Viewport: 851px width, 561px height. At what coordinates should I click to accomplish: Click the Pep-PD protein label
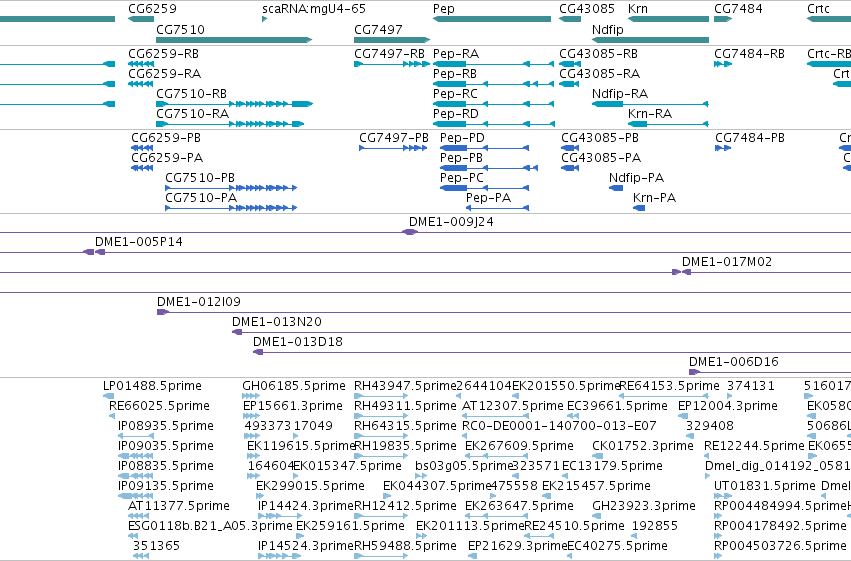click(x=462, y=138)
